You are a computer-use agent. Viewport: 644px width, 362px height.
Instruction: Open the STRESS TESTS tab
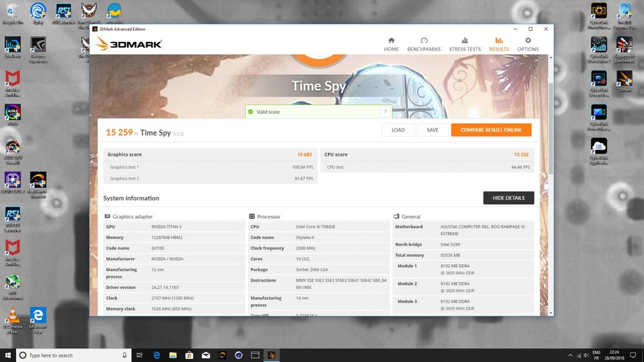point(465,44)
